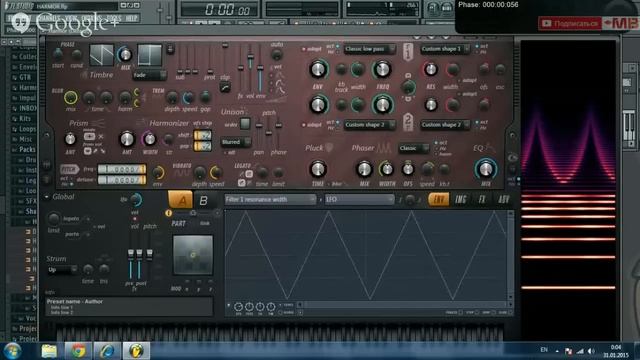This screenshot has height=360, width=640.
Task: Click the Blur mix knob
Action: point(71,98)
